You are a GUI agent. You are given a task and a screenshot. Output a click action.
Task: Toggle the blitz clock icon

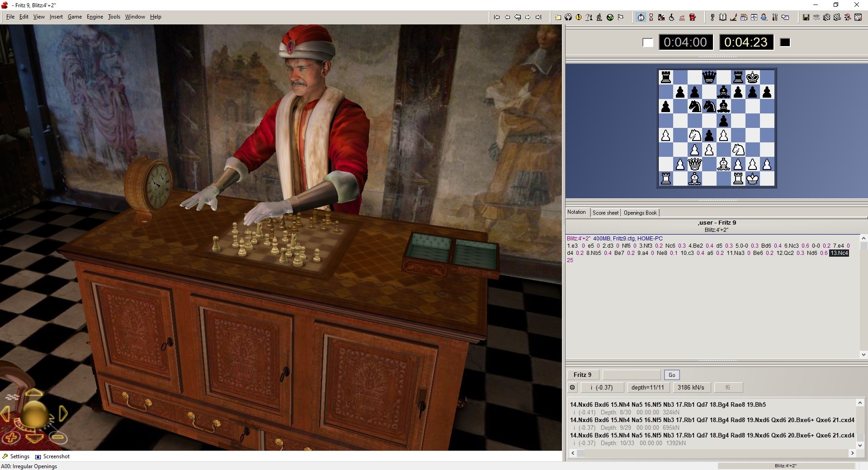tap(641, 17)
